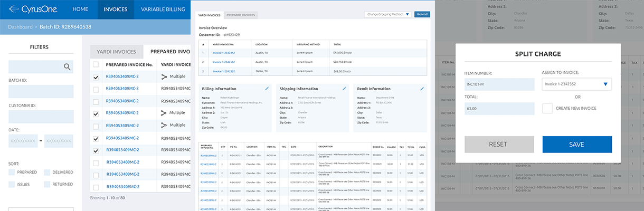Switch to the Yardi Invoices tab in list
The width and height of the screenshot is (644, 211).
click(116, 52)
